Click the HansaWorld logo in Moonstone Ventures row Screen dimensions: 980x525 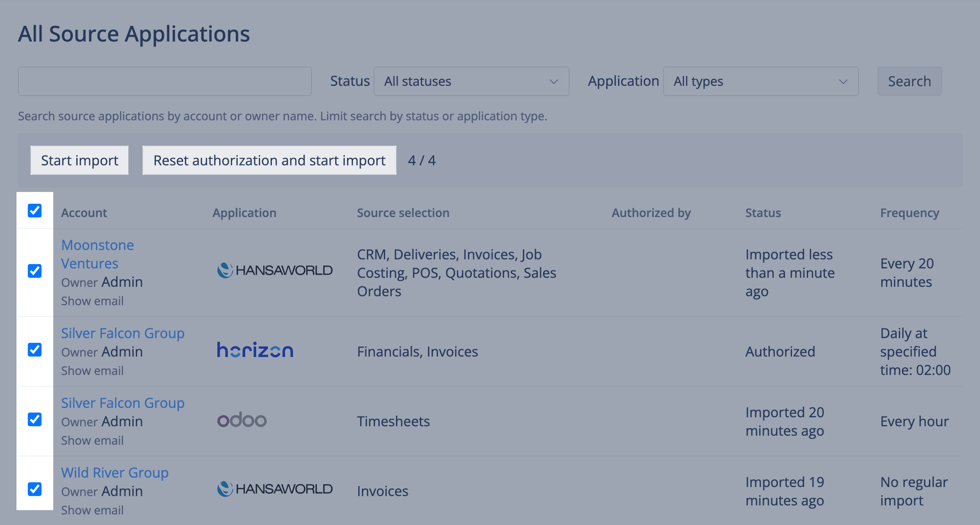(x=275, y=270)
